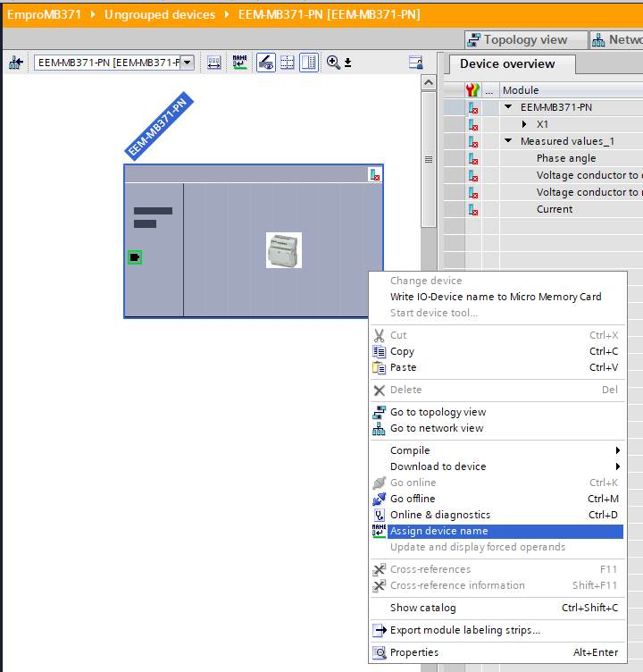Choose Copy from the context menu
Image resolution: width=643 pixels, height=672 pixels.
click(497, 351)
